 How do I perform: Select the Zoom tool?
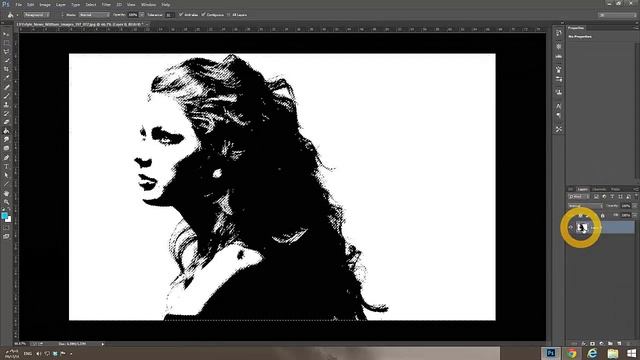(x=6, y=202)
